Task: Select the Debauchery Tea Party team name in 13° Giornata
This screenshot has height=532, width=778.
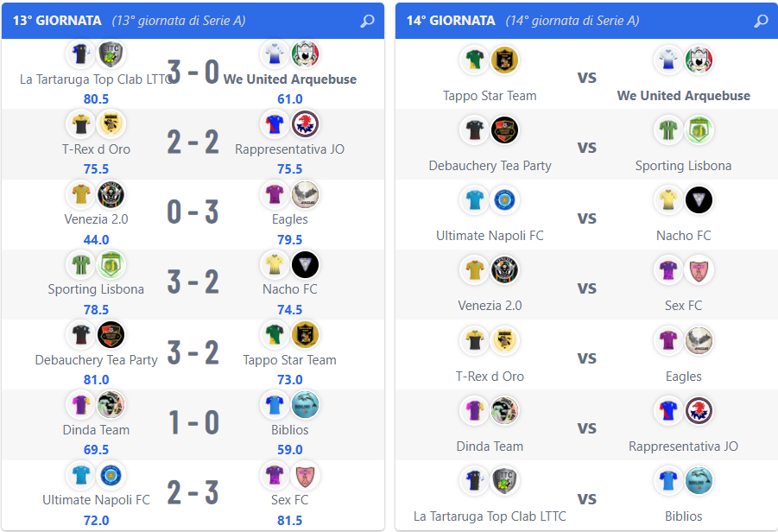Action: click(x=96, y=360)
